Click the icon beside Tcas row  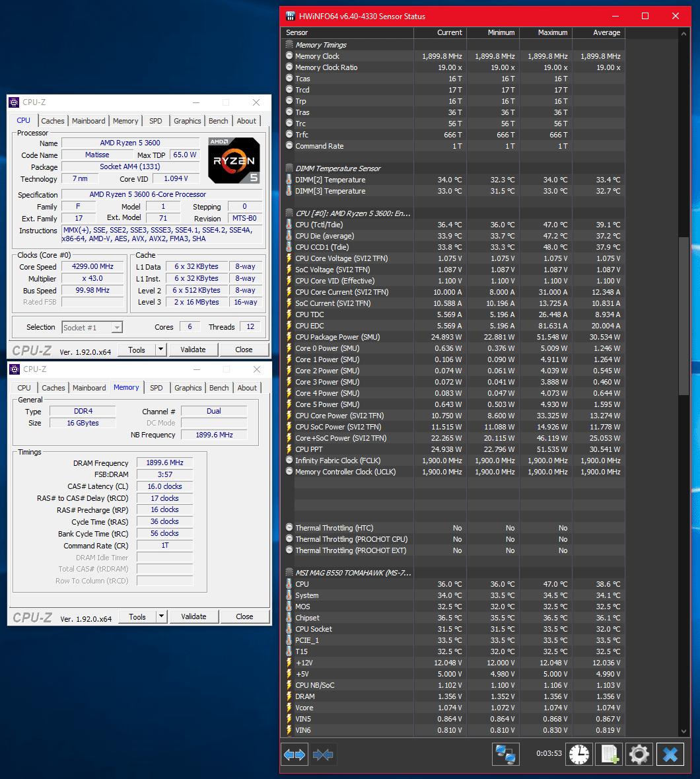[289, 78]
